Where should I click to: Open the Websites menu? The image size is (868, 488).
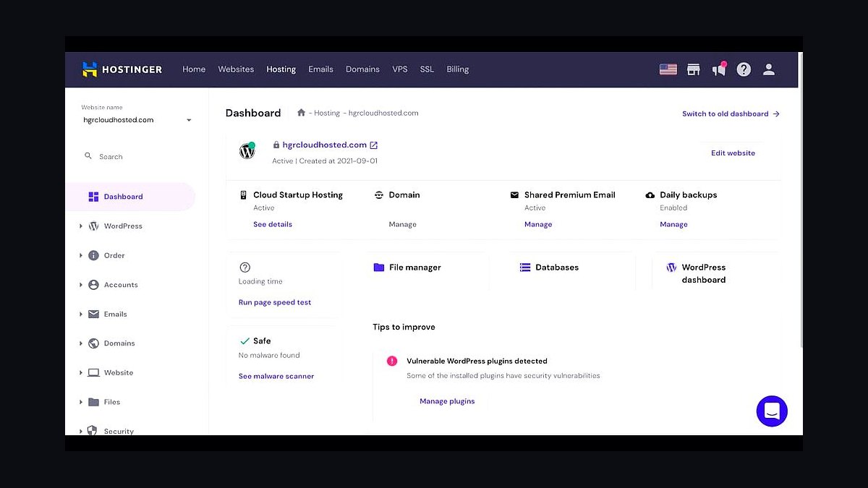click(236, 69)
